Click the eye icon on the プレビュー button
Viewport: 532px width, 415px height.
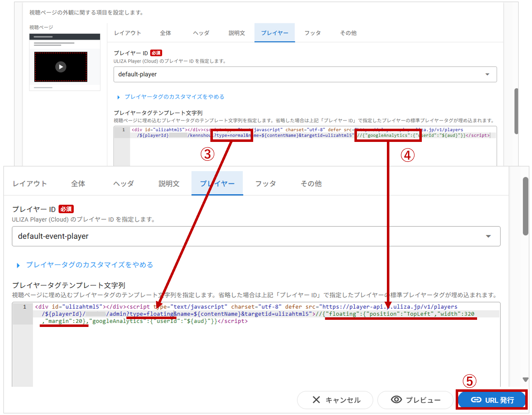[396, 399]
